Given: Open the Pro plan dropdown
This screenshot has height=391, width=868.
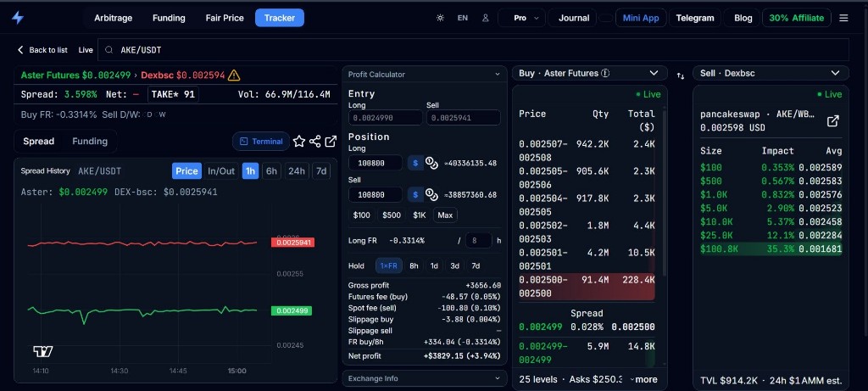Looking at the screenshot, I should [521, 18].
